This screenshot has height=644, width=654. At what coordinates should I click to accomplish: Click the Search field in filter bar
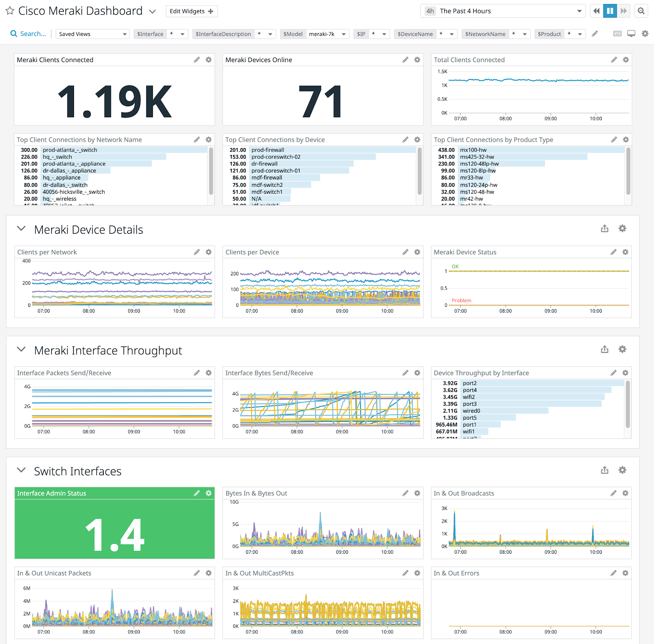click(x=28, y=34)
